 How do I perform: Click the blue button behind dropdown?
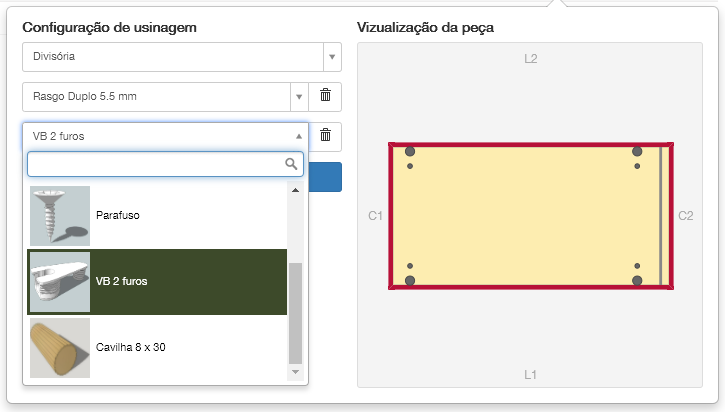coord(326,177)
